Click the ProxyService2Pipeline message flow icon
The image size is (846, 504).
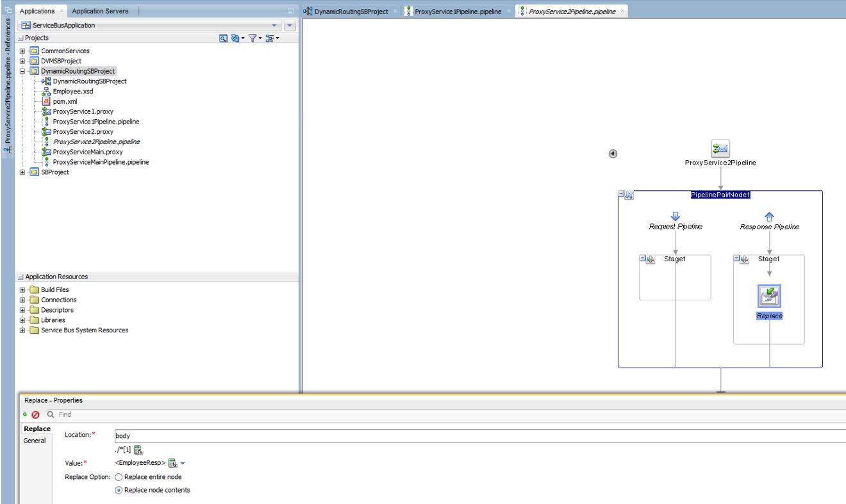pyautogui.click(x=720, y=148)
